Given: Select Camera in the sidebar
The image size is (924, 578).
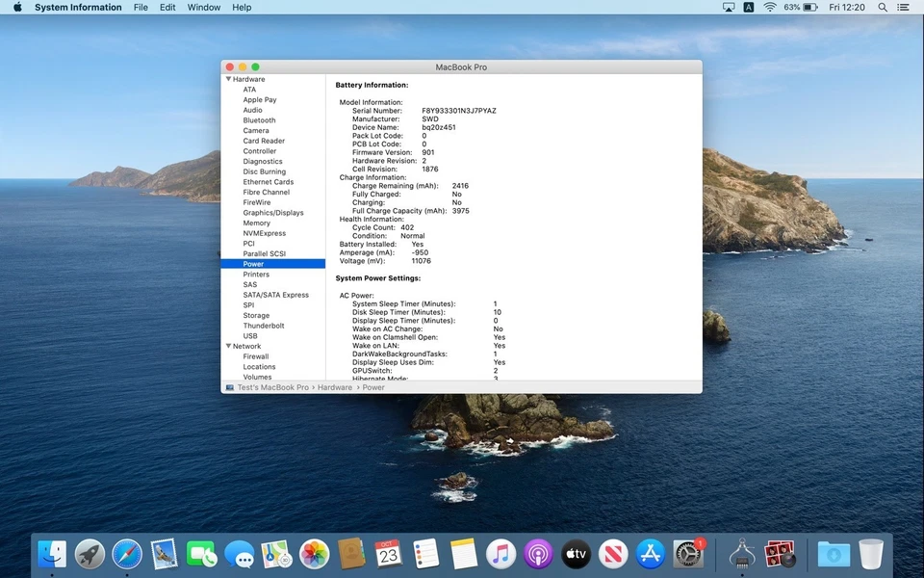Looking at the screenshot, I should (256, 130).
